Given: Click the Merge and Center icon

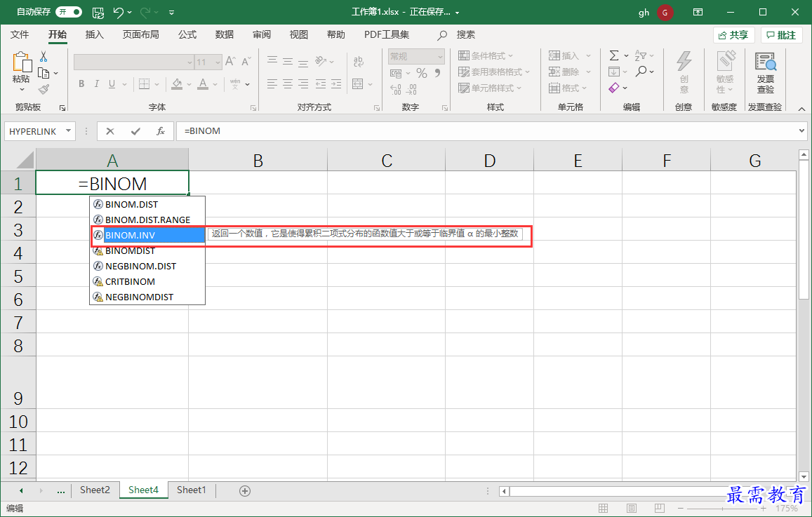Looking at the screenshot, I should point(357,84).
